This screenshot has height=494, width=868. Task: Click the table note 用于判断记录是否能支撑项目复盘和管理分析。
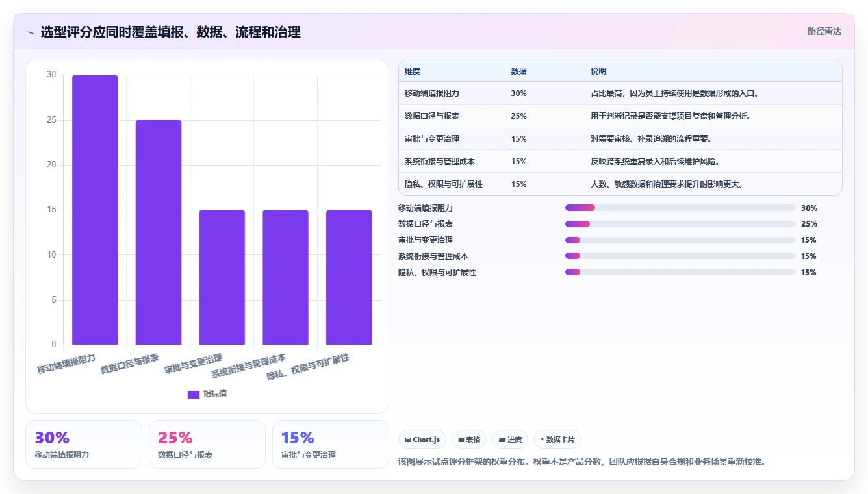click(671, 116)
